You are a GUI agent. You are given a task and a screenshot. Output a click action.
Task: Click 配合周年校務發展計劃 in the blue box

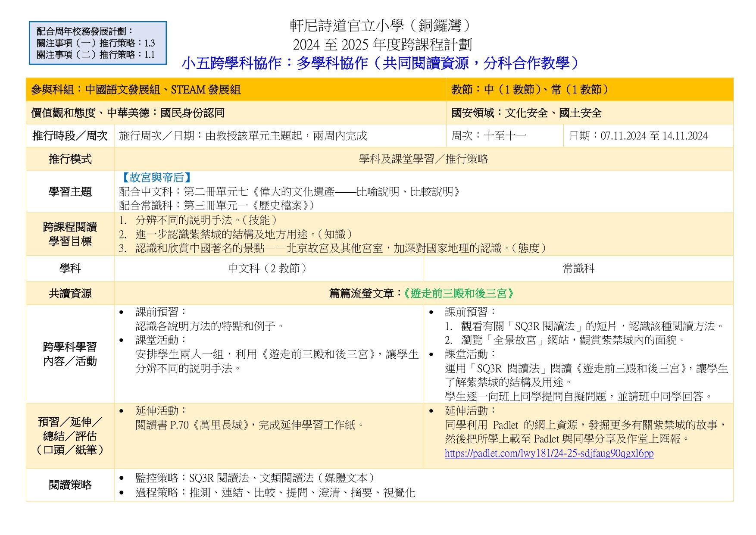pos(85,31)
